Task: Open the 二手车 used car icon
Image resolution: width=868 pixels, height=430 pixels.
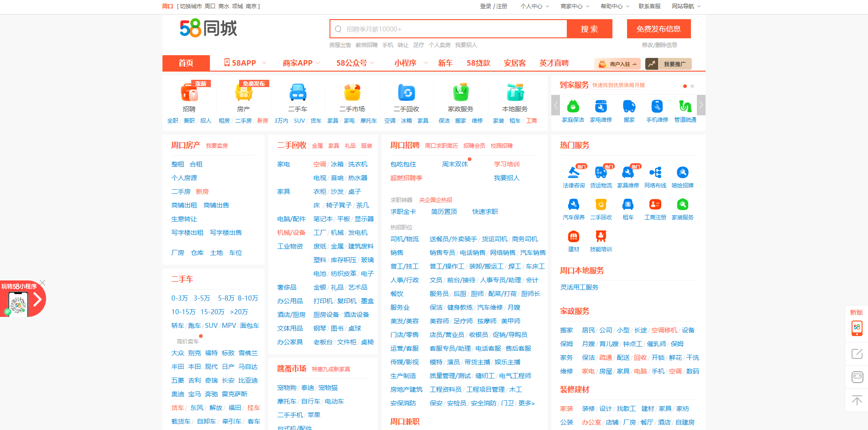Action: point(298,93)
